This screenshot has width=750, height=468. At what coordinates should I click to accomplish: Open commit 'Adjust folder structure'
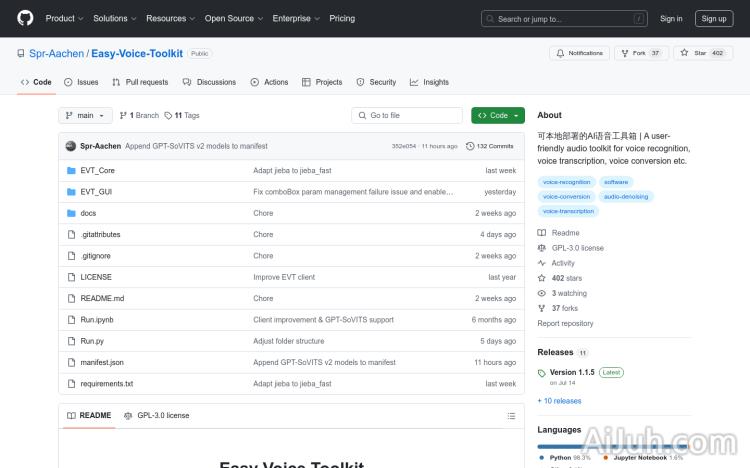pos(288,341)
